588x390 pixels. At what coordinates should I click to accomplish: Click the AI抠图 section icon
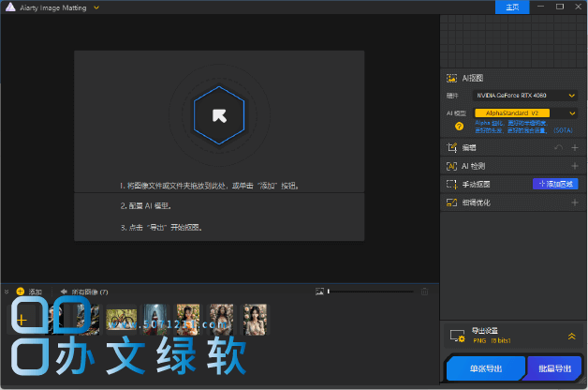pos(451,78)
